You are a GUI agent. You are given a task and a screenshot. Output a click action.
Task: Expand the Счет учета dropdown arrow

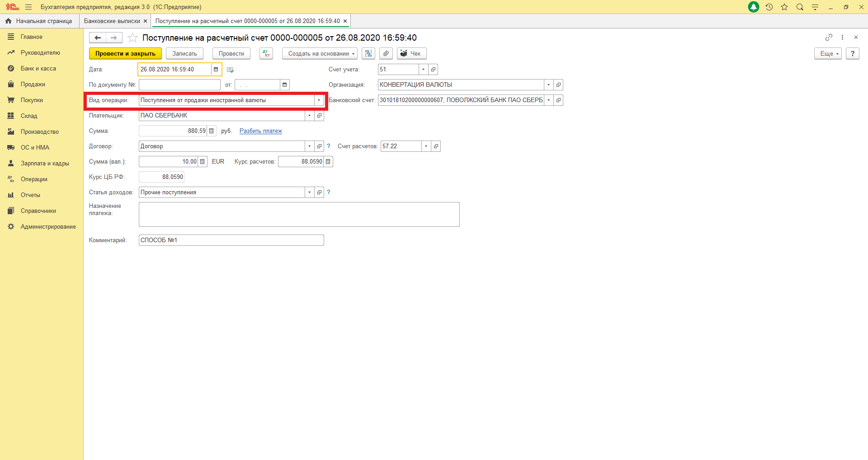pos(423,70)
